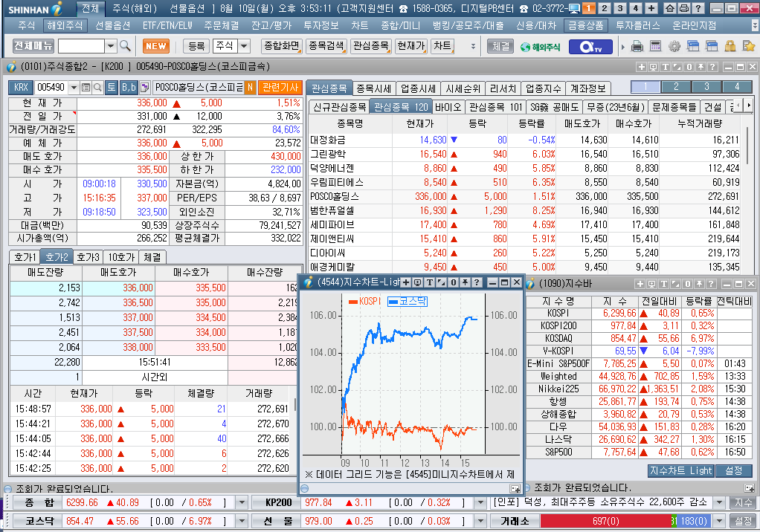This screenshot has width=760, height=532.
Task: Click stock search magnifier next to 005490
Action: tap(97, 87)
